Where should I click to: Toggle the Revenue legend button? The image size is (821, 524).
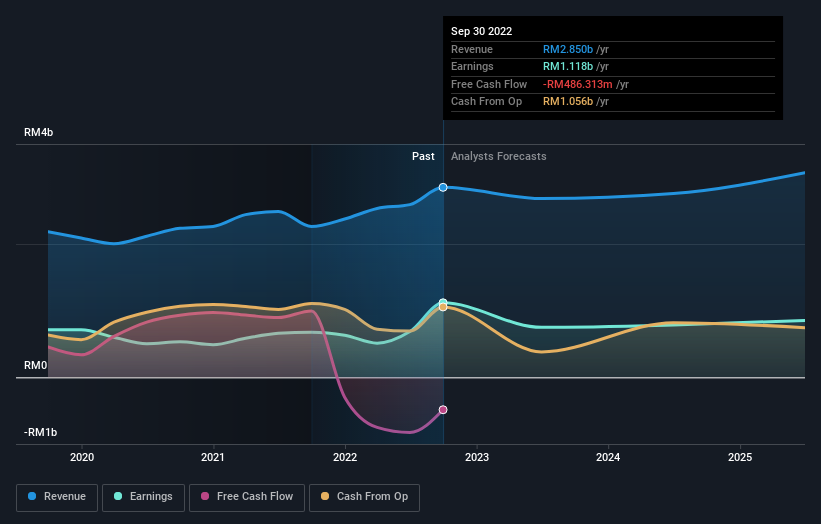[57, 497]
